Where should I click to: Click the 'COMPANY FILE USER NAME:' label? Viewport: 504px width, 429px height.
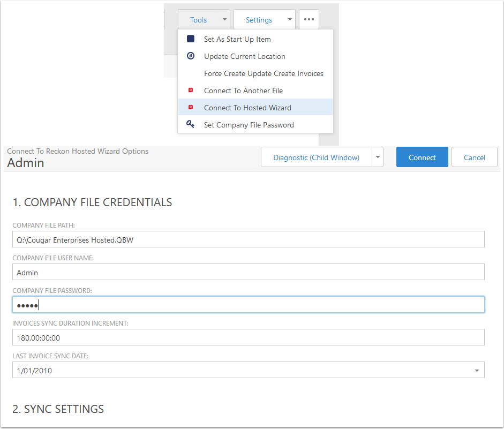click(x=53, y=258)
